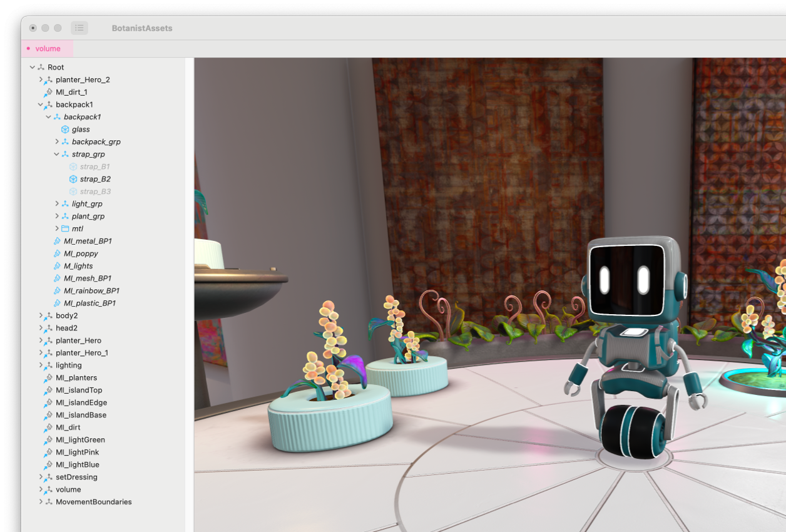Click the greyed-out strap_B3 entry
Screen dimensions: 786x532
93,192
